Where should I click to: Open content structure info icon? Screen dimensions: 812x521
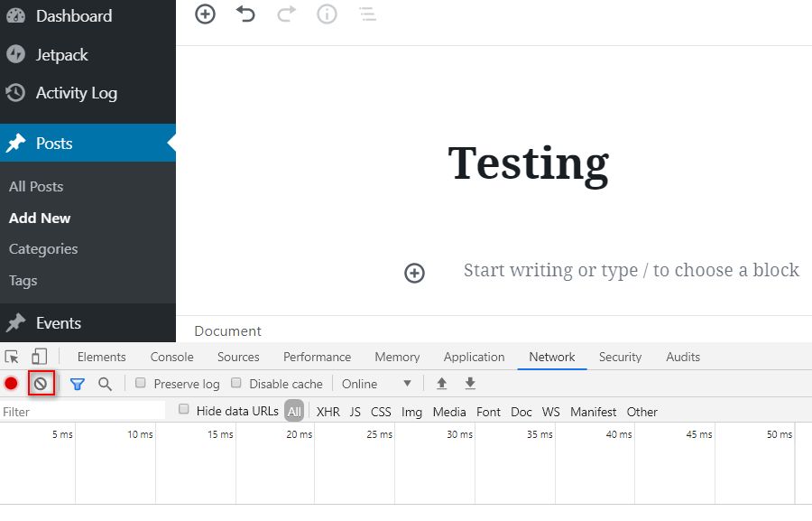327,14
